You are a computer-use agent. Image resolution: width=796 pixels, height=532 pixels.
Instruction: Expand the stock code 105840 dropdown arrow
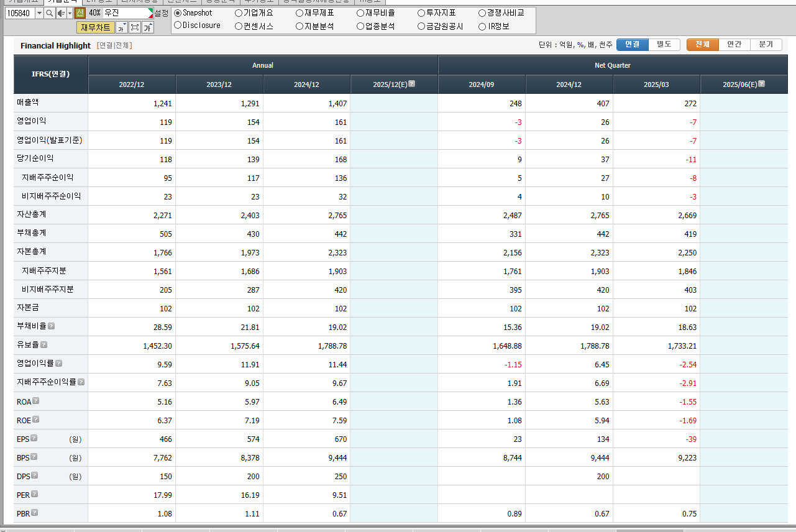coord(40,13)
